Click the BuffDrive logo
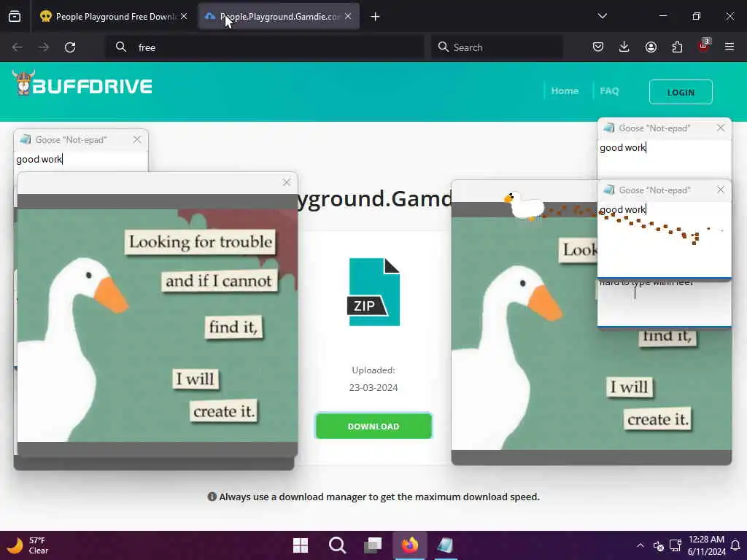This screenshot has width=747, height=560. click(82, 84)
